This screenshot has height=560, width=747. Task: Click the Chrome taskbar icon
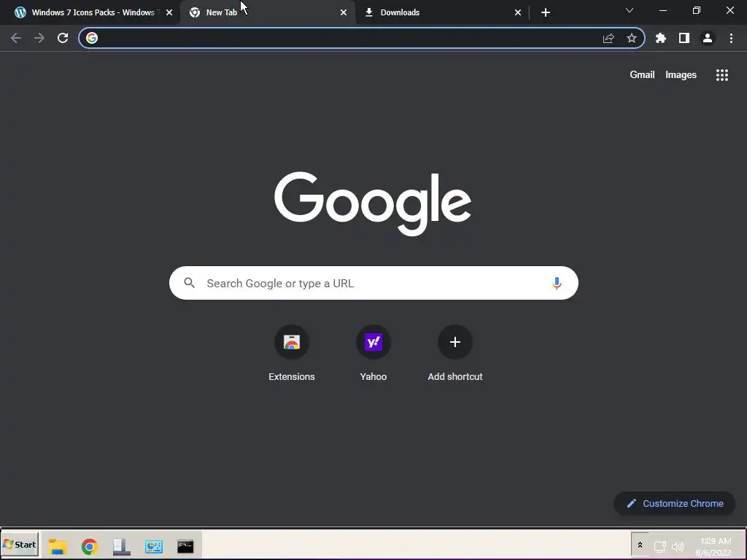point(90,546)
